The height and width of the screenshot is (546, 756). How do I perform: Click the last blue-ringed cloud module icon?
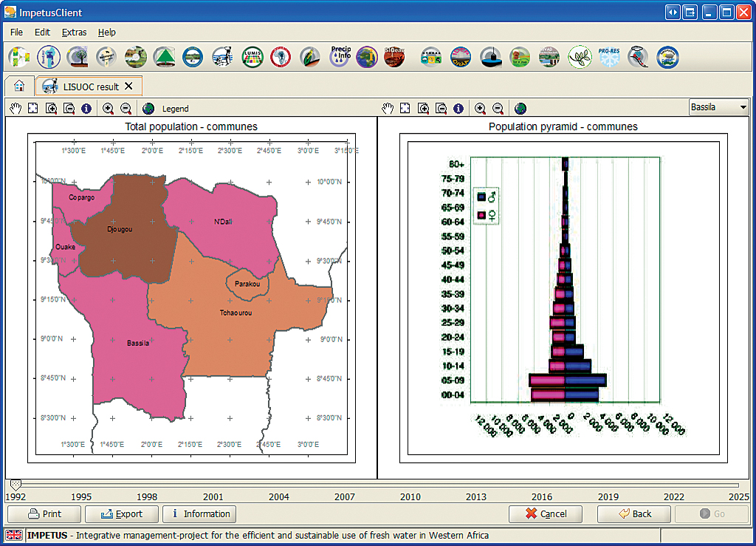pyautogui.click(x=667, y=57)
